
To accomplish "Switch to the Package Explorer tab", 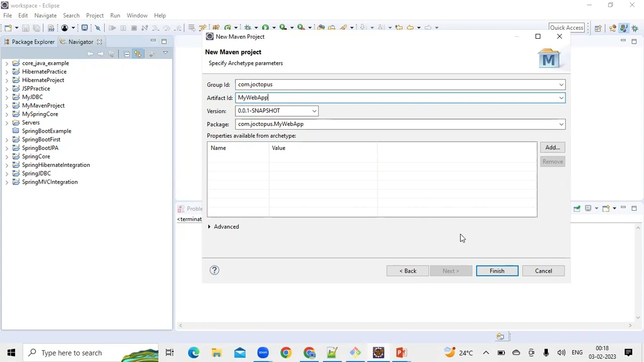I will click(x=29, y=42).
